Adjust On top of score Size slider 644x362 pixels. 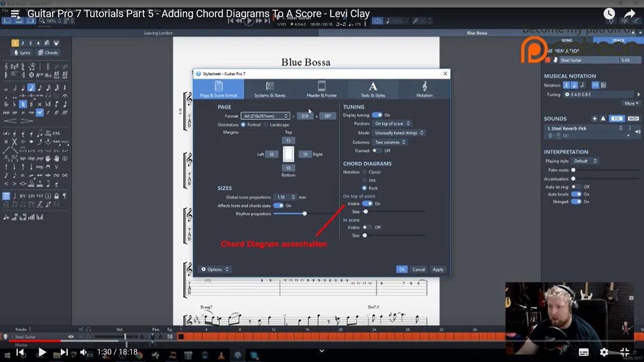(366, 212)
